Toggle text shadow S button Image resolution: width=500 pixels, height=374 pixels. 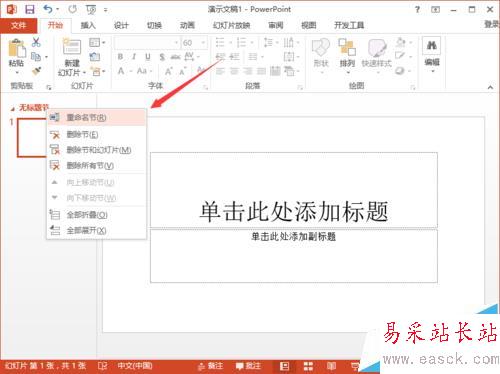click(x=162, y=57)
